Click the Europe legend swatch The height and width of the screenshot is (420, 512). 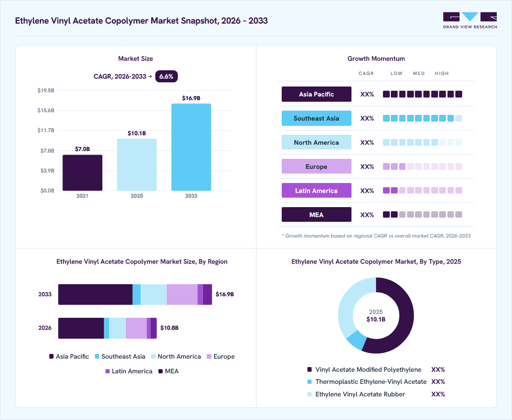209,357
